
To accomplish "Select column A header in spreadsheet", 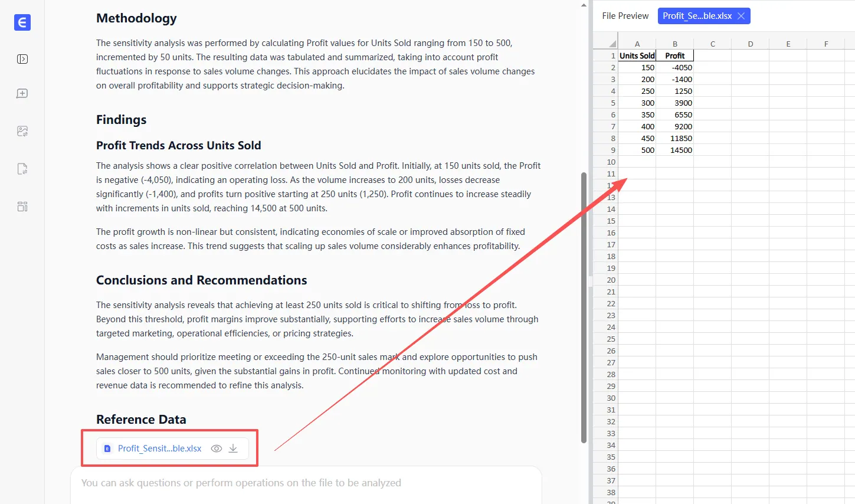I will click(x=637, y=44).
